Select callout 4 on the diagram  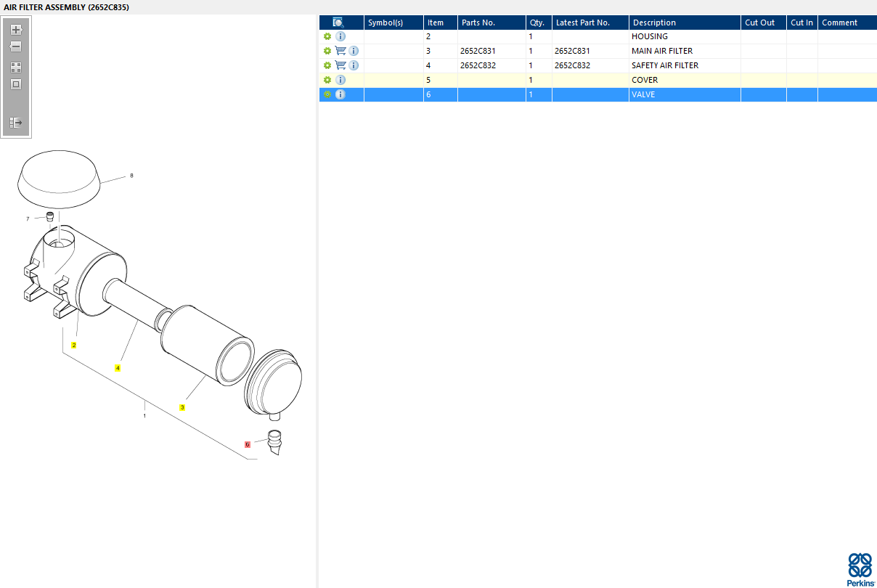click(x=118, y=368)
